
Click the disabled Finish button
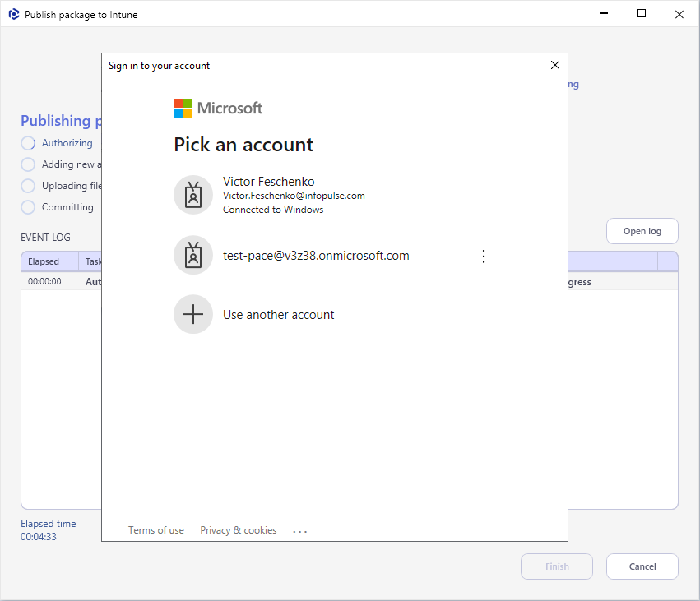click(557, 566)
